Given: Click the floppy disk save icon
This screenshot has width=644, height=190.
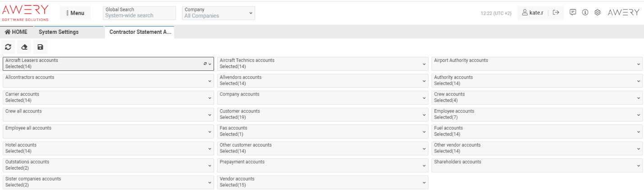Looking at the screenshot, I should coord(40,47).
